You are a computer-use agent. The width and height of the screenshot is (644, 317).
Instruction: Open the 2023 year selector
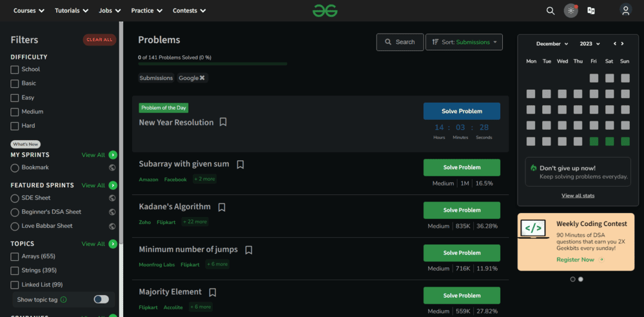click(x=590, y=44)
